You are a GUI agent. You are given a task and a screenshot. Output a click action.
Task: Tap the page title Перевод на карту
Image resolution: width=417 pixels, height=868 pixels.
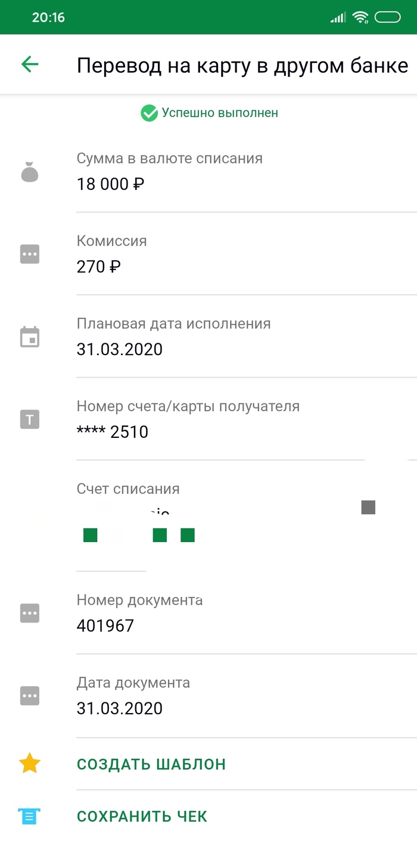(242, 65)
